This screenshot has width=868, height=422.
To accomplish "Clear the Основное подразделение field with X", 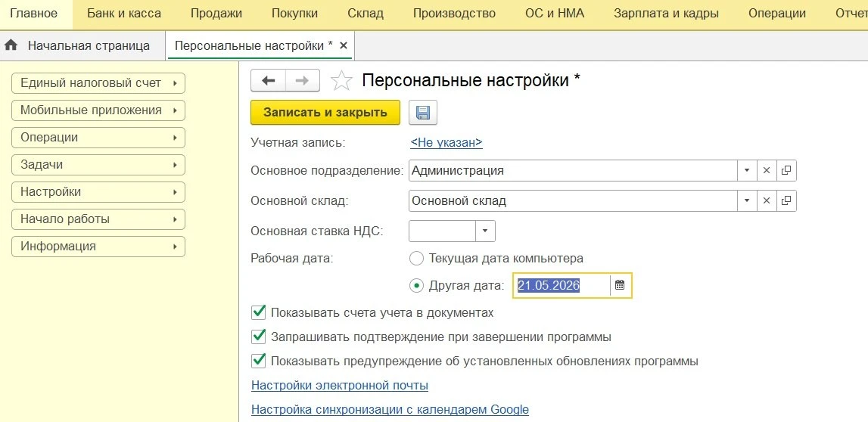I will click(x=767, y=170).
